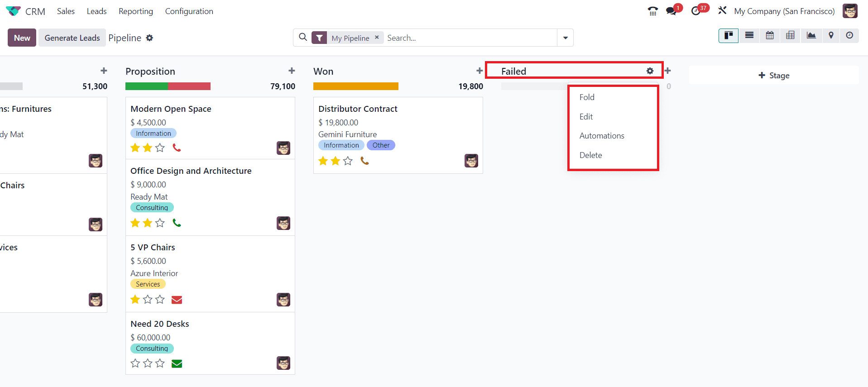Viewport: 868px width, 387px height.
Task: Switch to Kanban view
Action: (x=729, y=35)
